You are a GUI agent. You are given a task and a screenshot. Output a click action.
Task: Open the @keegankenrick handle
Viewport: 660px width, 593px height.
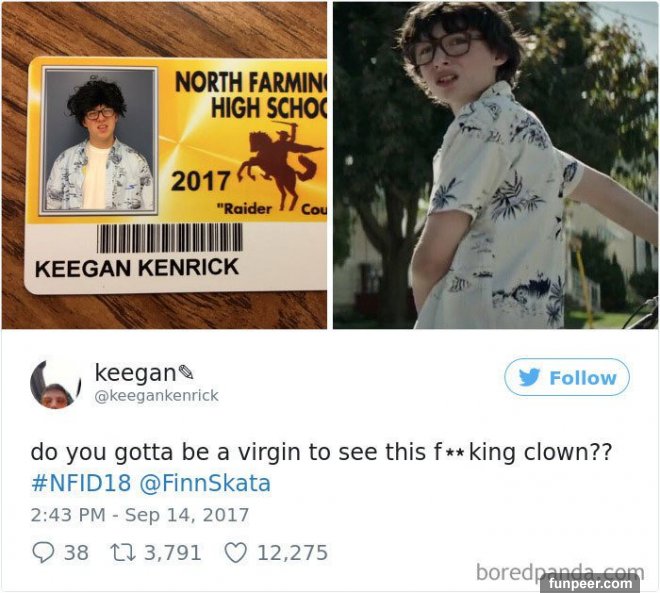(156, 396)
